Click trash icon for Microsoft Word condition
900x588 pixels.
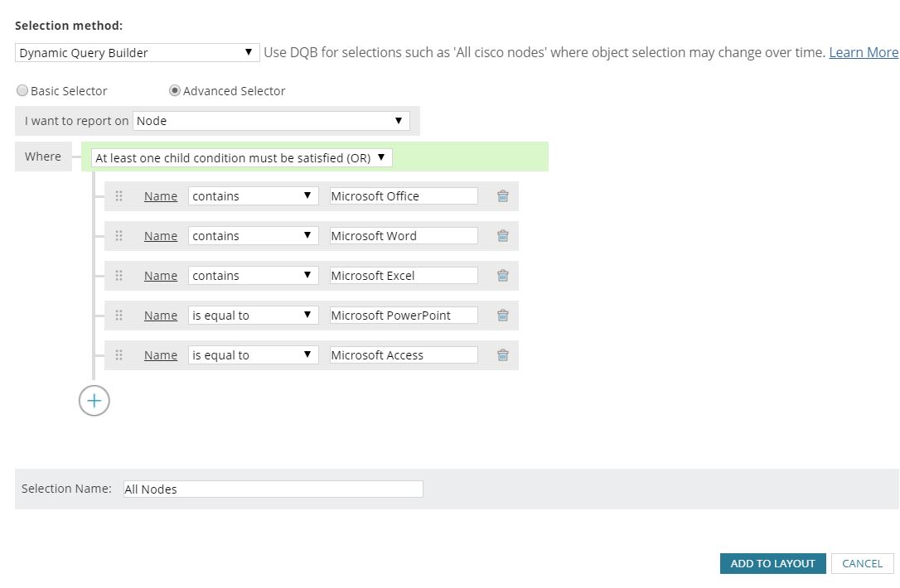click(x=502, y=236)
